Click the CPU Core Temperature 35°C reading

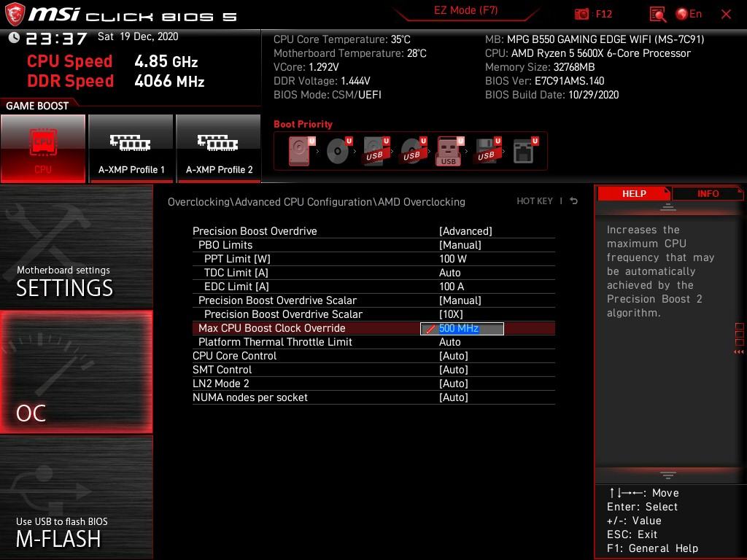pos(341,39)
